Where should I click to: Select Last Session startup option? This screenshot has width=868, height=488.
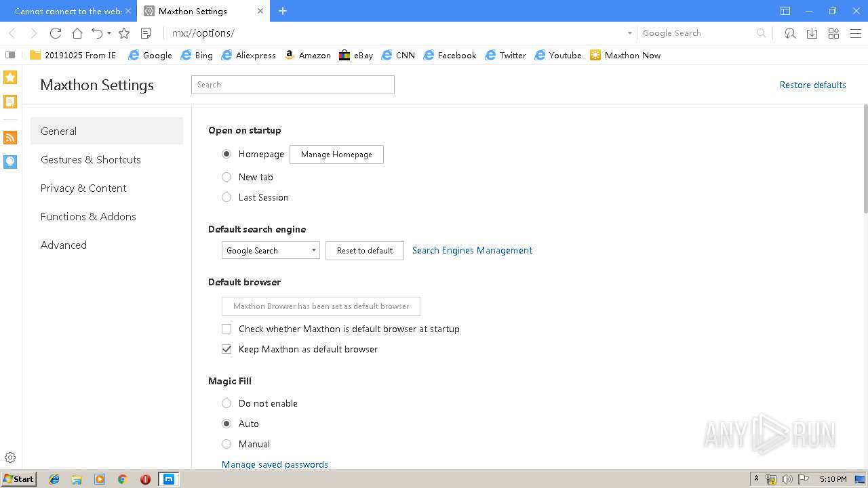226,197
